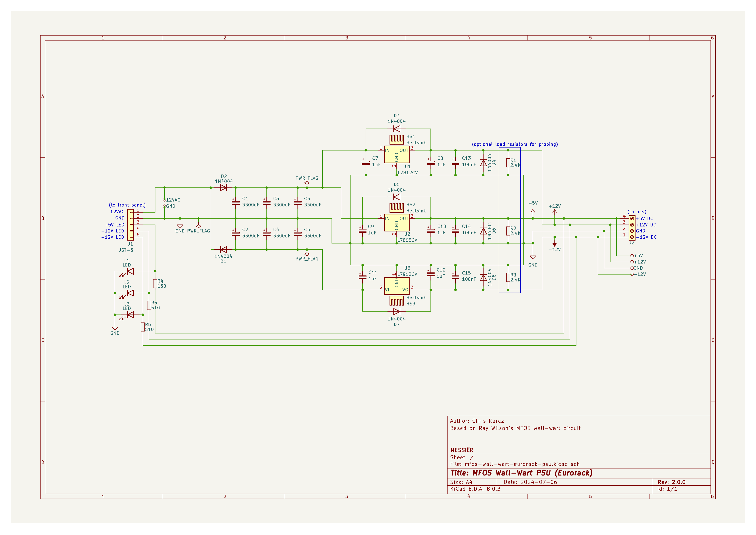Image resolution: width=756 pixels, height=535 pixels.
Task: Select capacitor C12 symbol
Action: coord(431,274)
